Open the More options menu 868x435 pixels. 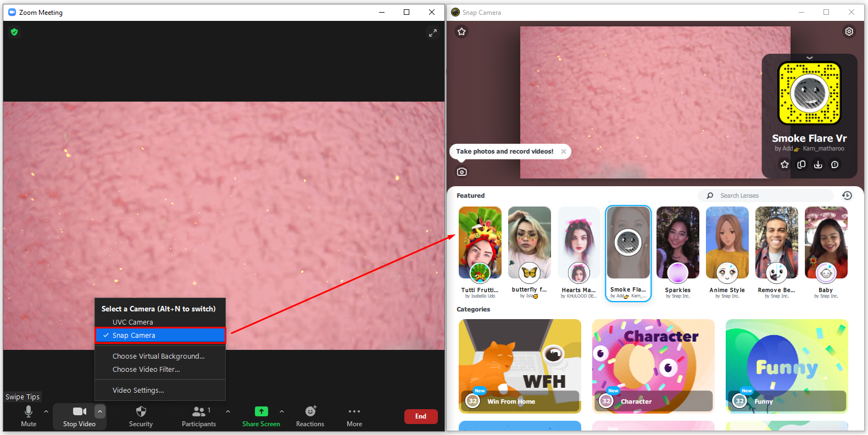(354, 416)
